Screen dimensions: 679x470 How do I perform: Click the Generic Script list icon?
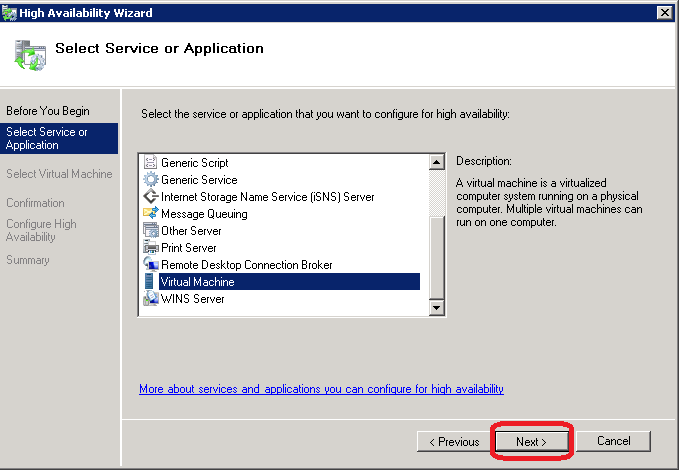click(151, 163)
